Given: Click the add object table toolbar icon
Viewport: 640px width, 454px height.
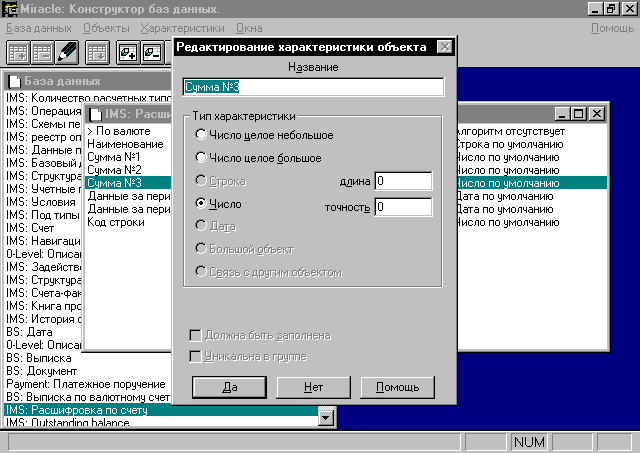Looking at the screenshot, I should pyautogui.click(x=18, y=52).
